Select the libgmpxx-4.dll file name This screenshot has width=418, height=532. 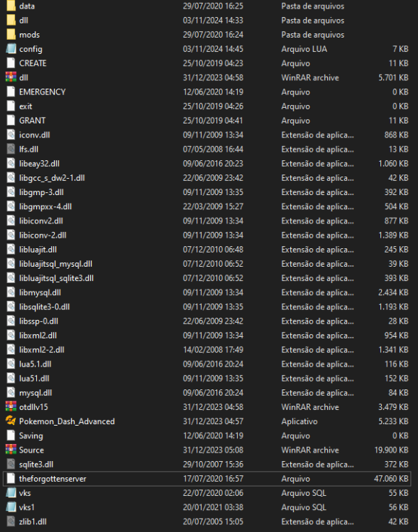click(45, 206)
